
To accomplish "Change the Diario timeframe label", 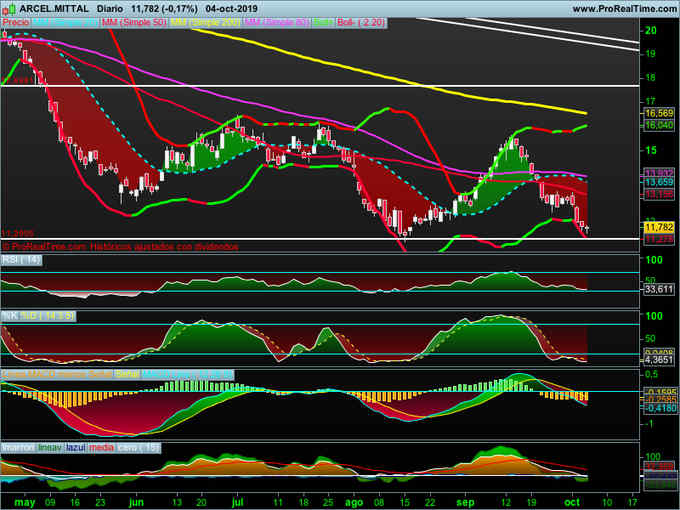I will 110,9.
